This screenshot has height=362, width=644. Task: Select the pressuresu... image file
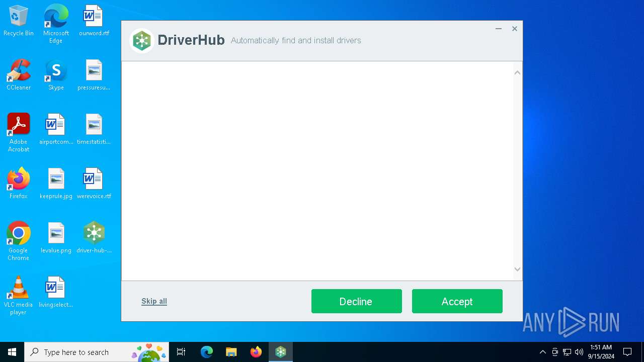(x=94, y=75)
